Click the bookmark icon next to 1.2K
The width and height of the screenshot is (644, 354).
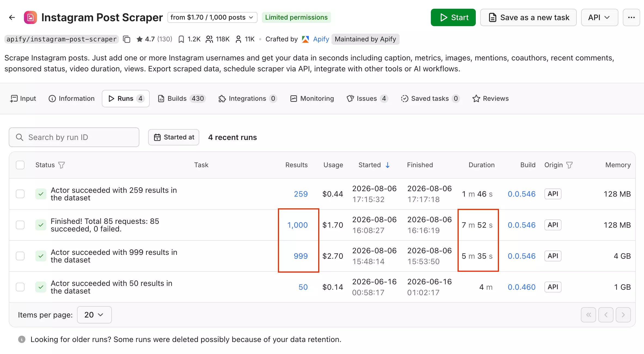tap(181, 39)
